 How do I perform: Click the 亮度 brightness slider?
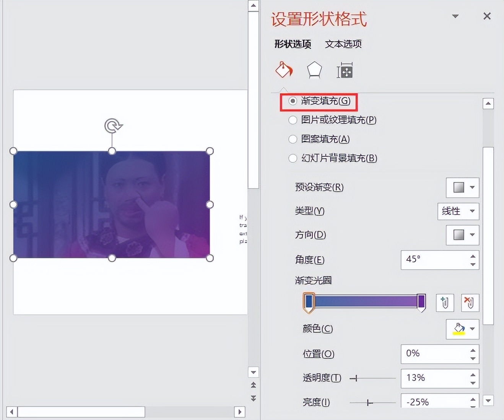coord(373,403)
